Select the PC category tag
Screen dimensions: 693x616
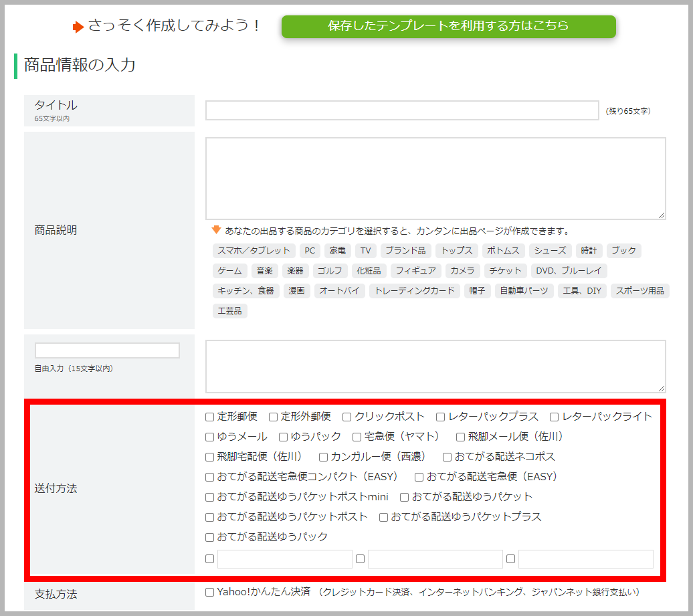(x=310, y=251)
